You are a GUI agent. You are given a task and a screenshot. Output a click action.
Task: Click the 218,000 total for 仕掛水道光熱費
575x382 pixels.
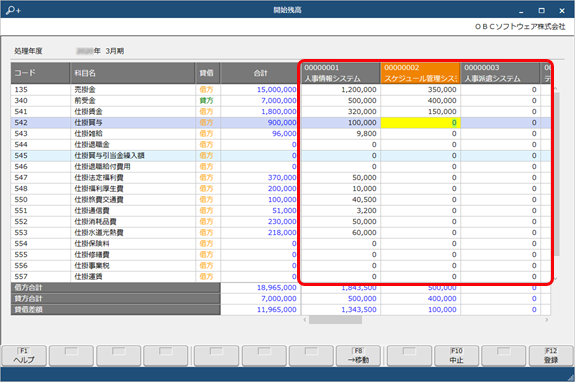[282, 232]
